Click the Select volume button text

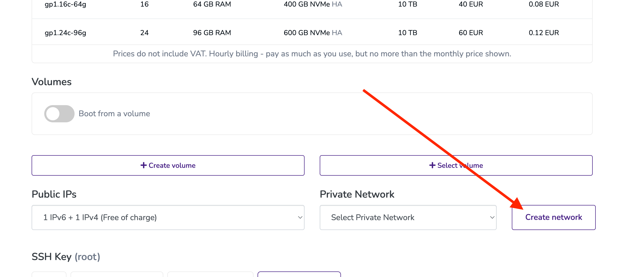460,166
